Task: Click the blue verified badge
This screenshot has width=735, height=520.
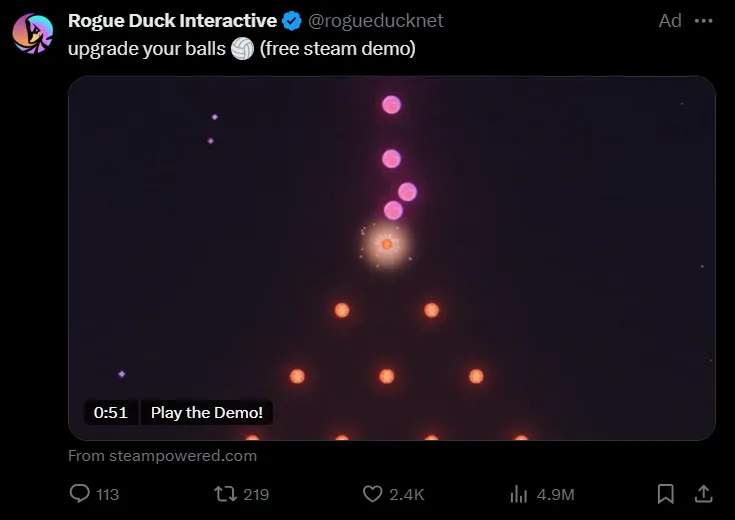Action: coord(291,21)
